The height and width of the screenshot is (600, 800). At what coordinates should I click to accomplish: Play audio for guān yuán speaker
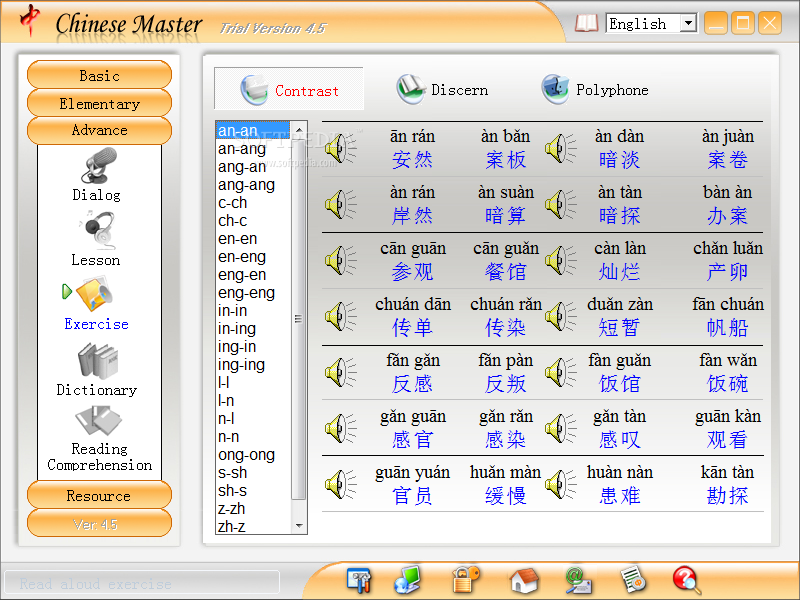coord(341,484)
